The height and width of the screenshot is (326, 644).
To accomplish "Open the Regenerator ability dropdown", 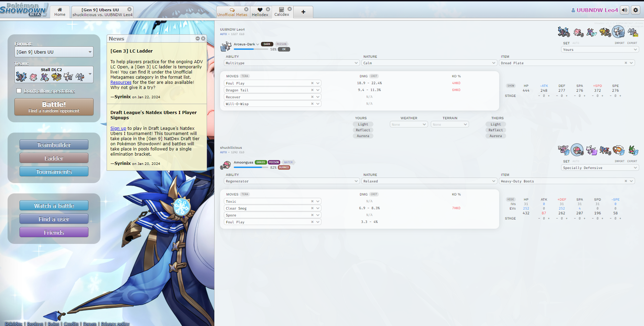I will 292,181.
